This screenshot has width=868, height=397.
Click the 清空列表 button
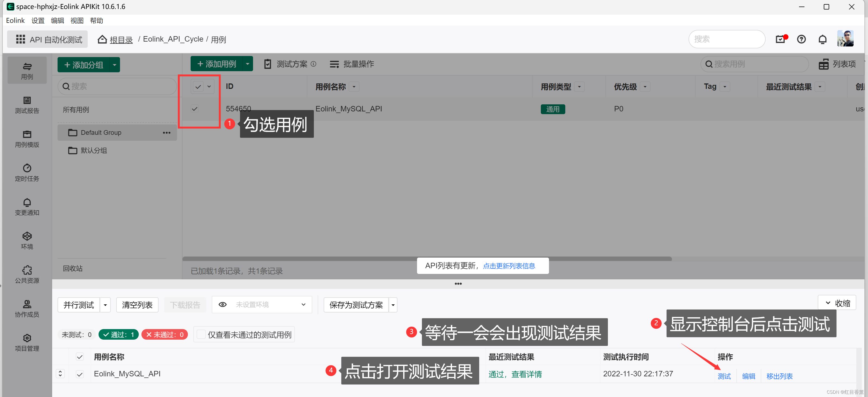coord(137,305)
